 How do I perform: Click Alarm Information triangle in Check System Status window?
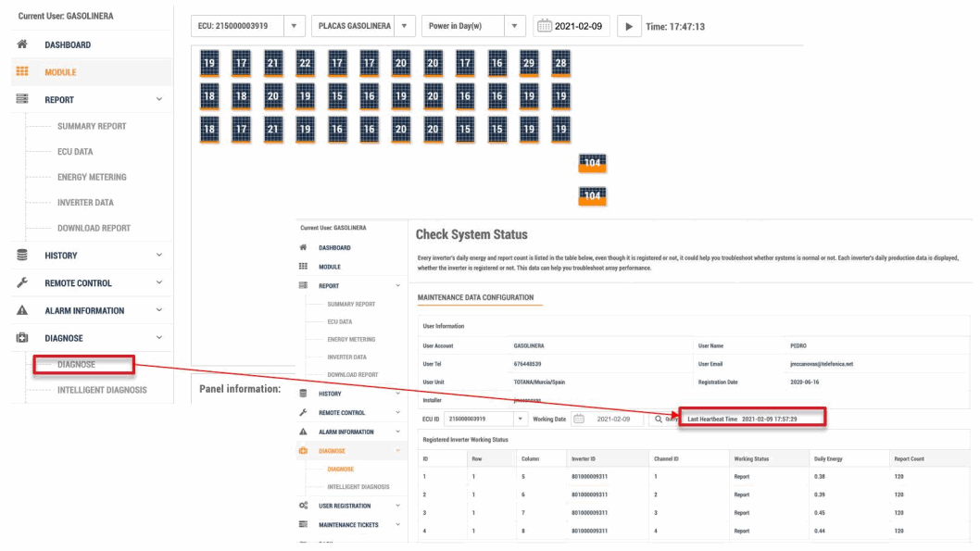[303, 432]
